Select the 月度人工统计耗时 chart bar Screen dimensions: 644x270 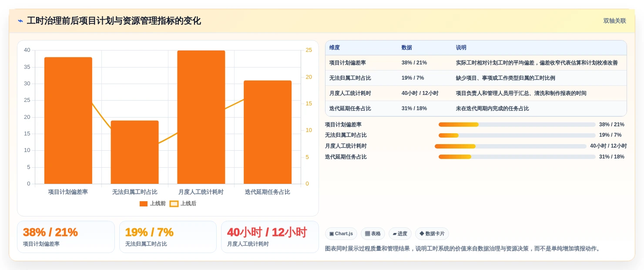click(201, 117)
